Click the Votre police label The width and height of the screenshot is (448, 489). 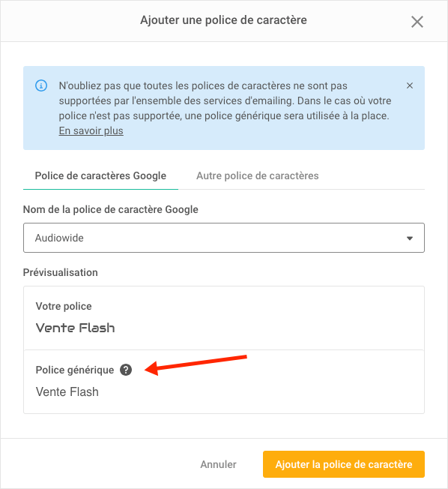(x=64, y=306)
